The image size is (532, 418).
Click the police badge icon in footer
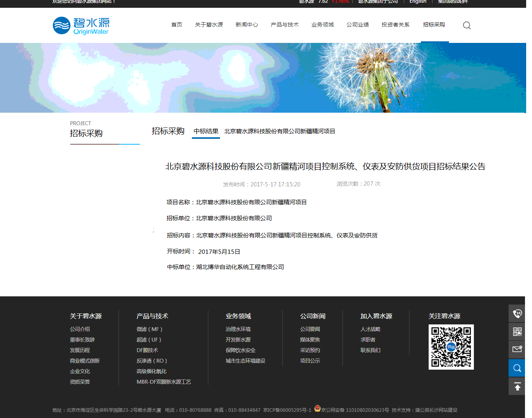(x=317, y=408)
